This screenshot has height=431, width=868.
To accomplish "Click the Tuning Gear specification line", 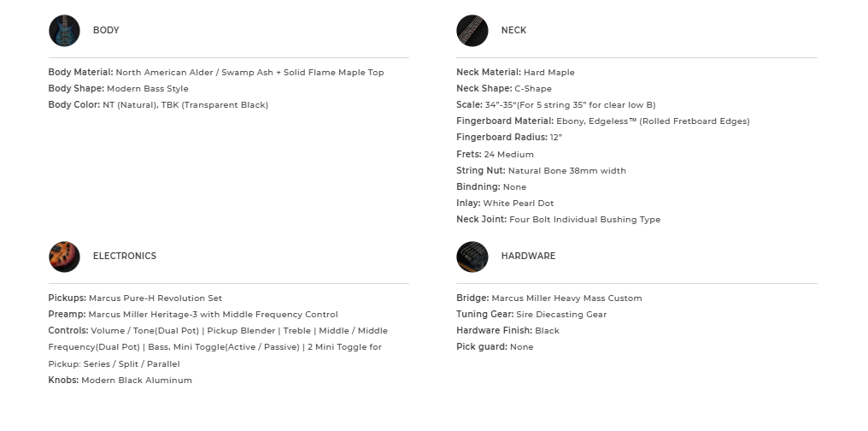I will click(x=531, y=315).
